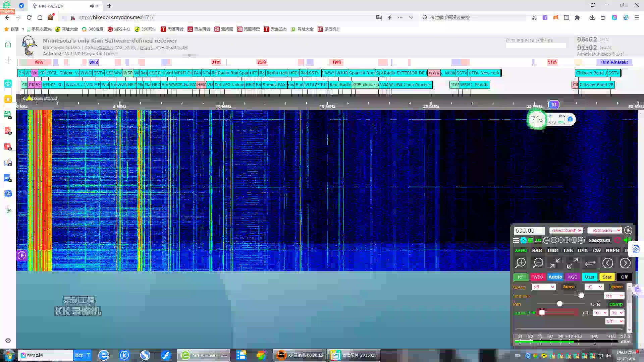The image size is (644, 362).
Task: Open the select band dropdown
Action: (x=566, y=230)
